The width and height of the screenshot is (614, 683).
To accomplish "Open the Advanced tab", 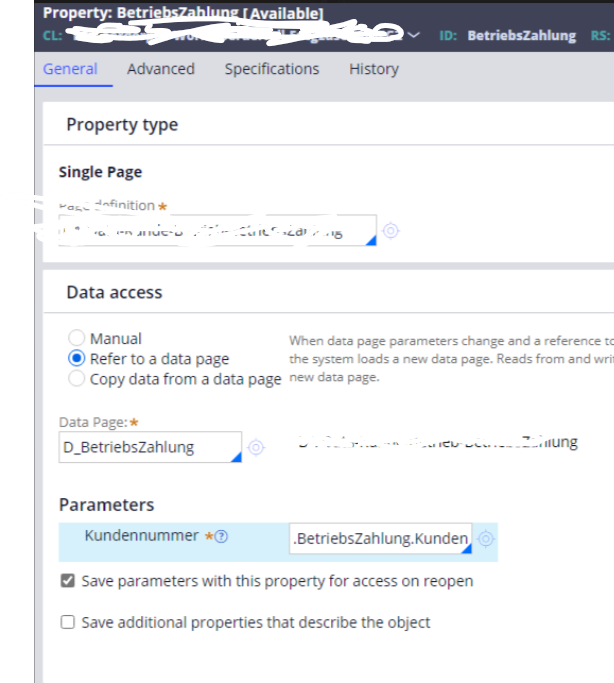I will 160,69.
